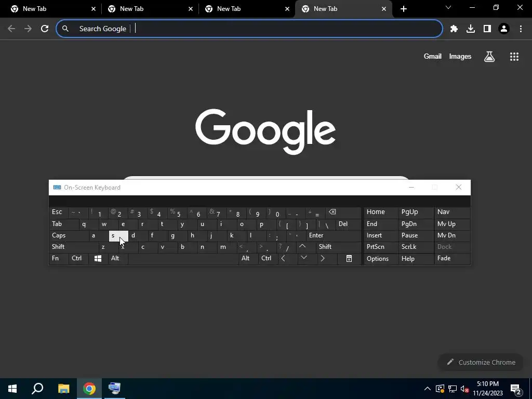The width and height of the screenshot is (532, 399).
Task: Open the Windows Start menu
Action: pyautogui.click(x=12, y=389)
